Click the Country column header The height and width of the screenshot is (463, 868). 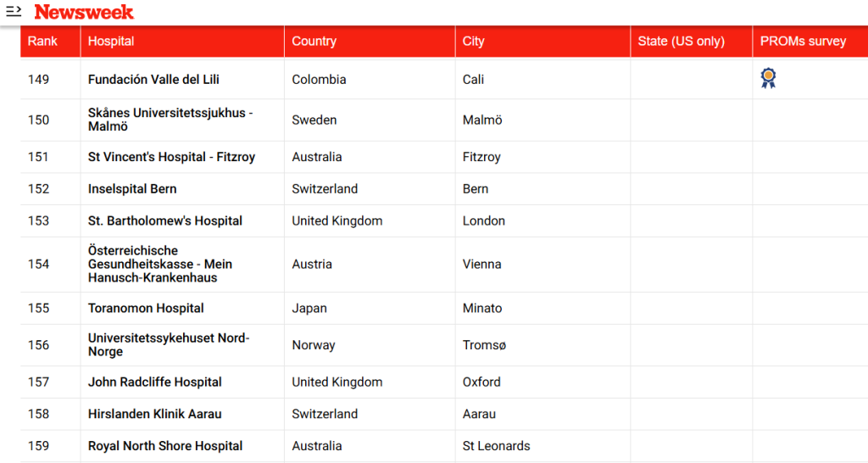point(314,41)
